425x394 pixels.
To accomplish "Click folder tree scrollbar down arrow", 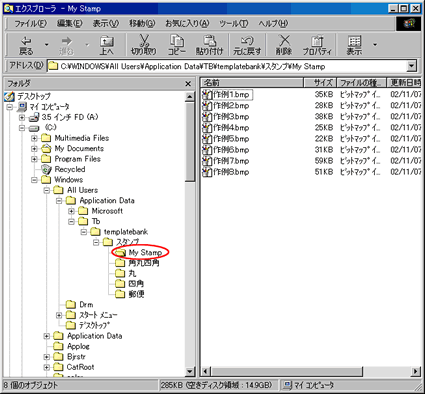I will (x=190, y=371).
